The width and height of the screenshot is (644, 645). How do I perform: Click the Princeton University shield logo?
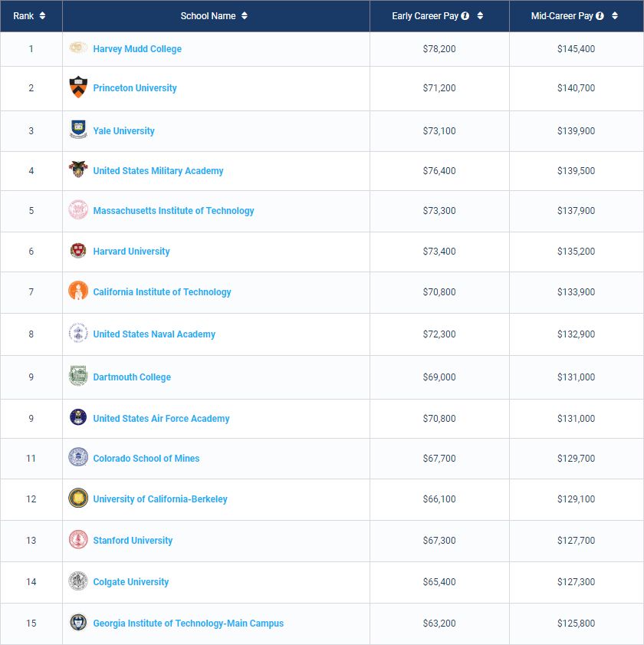(78, 87)
